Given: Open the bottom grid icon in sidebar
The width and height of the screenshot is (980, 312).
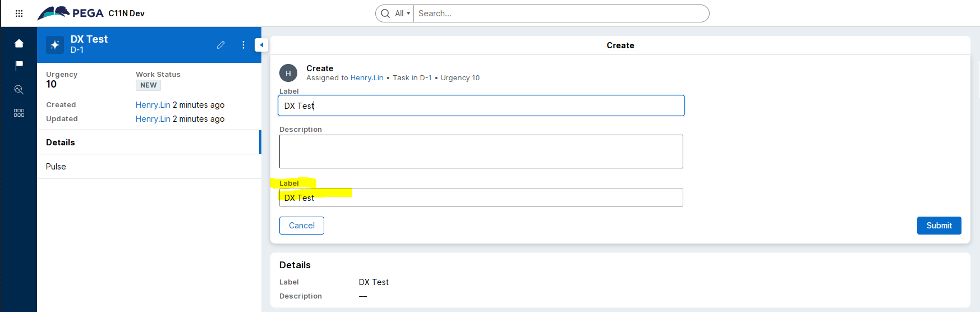Looking at the screenshot, I should [19, 113].
